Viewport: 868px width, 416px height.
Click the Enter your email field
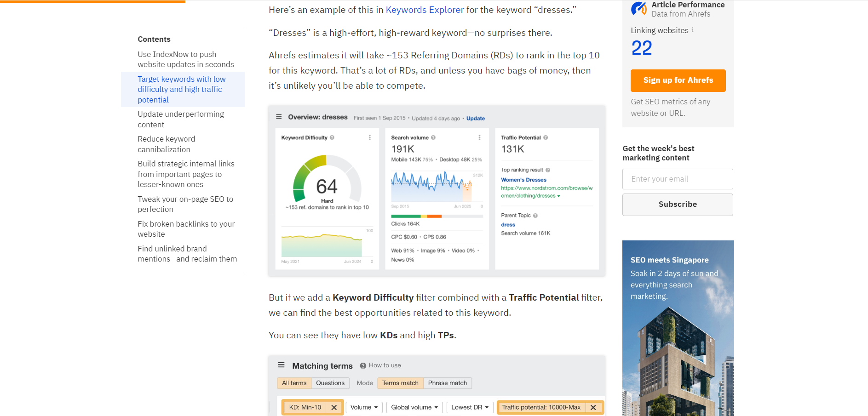pos(678,179)
